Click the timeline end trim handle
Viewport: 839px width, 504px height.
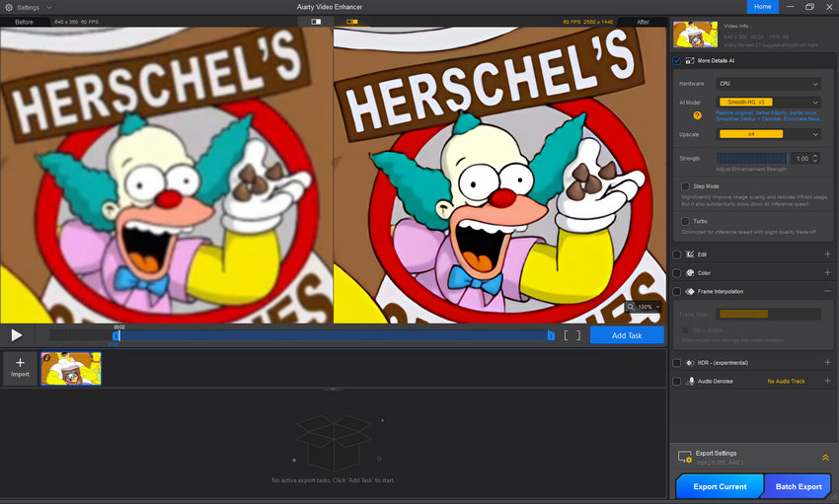(x=551, y=335)
